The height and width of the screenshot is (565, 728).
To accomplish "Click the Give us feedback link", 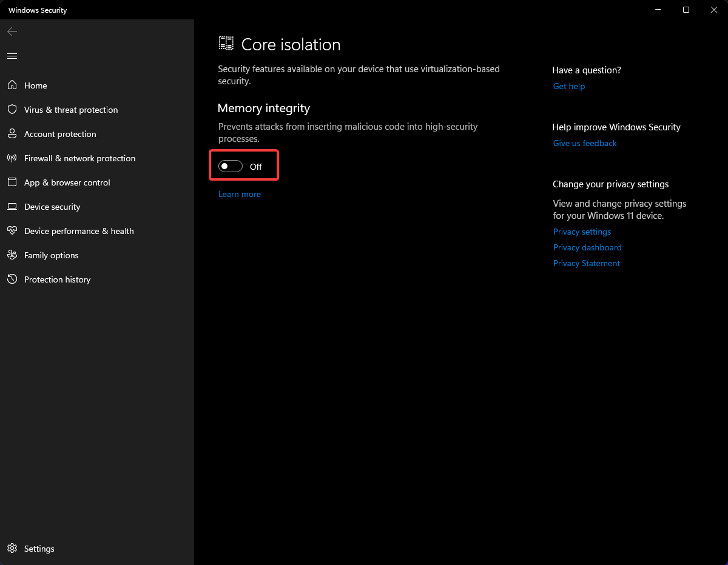I will click(x=585, y=143).
